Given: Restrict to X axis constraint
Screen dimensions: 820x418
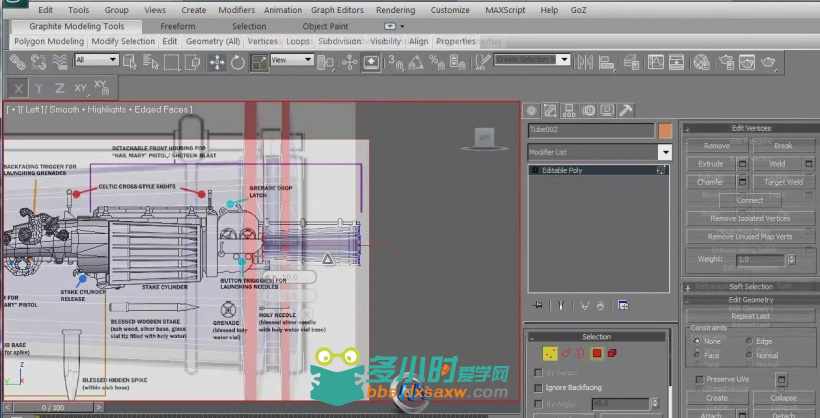Looking at the screenshot, I should point(18,88).
